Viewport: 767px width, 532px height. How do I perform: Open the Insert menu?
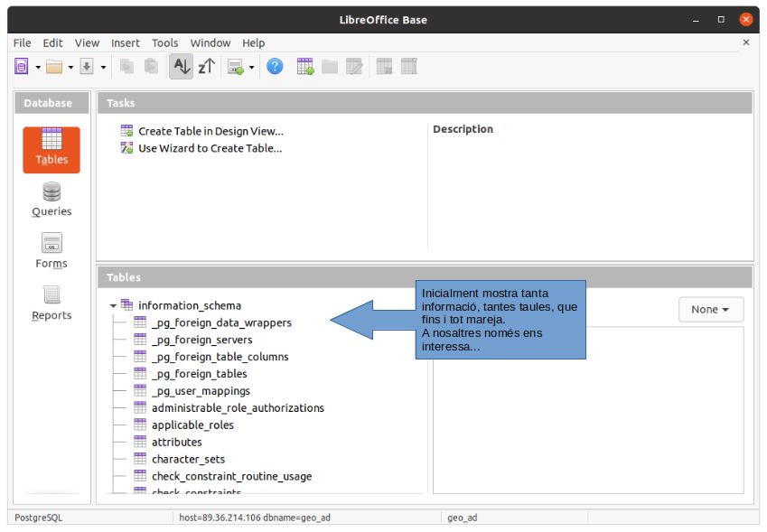click(126, 43)
